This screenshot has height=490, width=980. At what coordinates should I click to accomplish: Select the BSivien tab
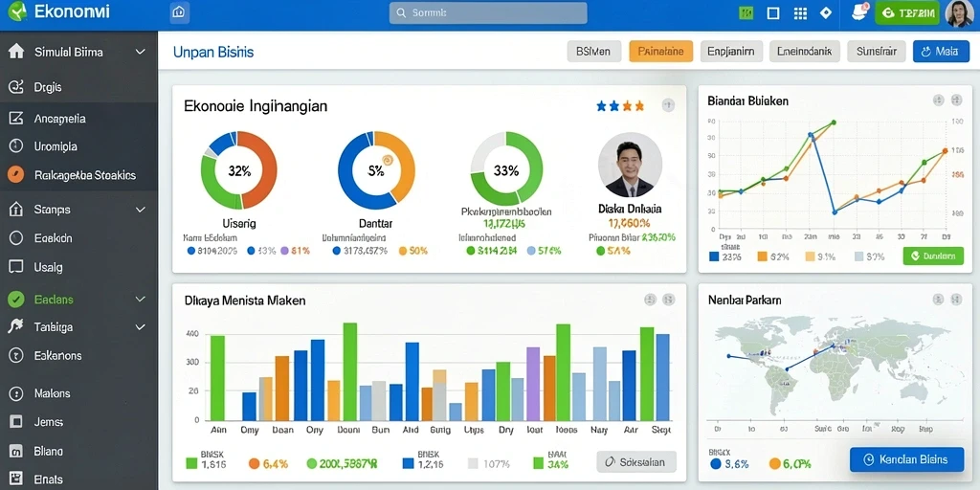coord(593,52)
